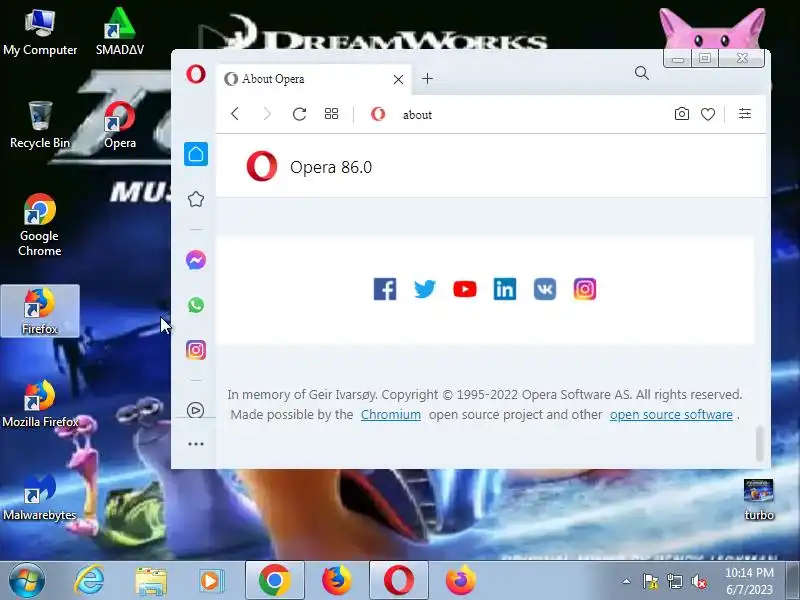Screen dimensions: 800x600
Task: Follow the open source software link
Action: pyautogui.click(x=671, y=415)
